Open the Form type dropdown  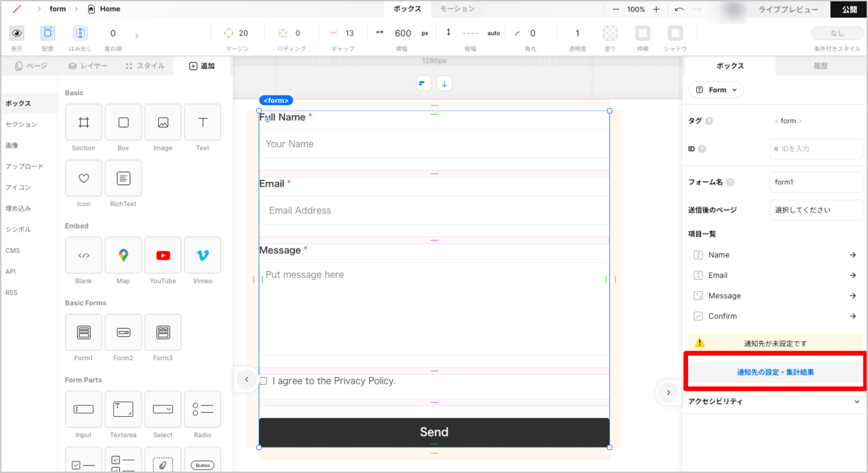716,90
